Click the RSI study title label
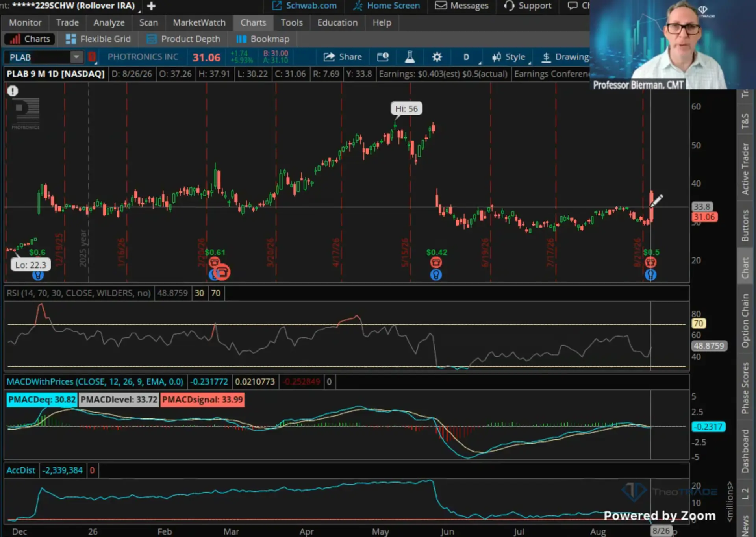The width and height of the screenshot is (756, 537). pos(79,293)
